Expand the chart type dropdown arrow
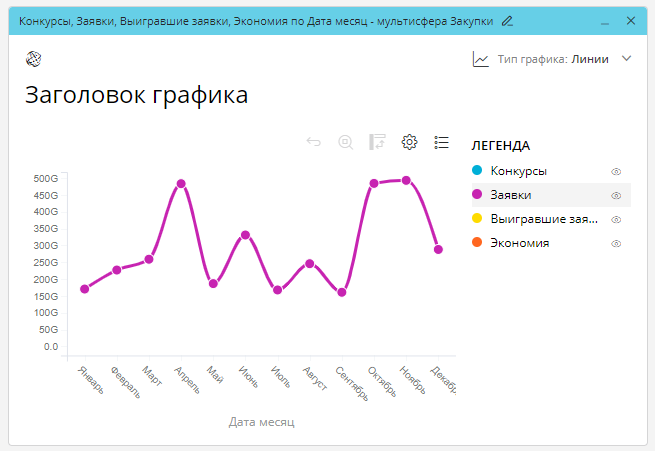The height and width of the screenshot is (451, 655). coord(627,59)
